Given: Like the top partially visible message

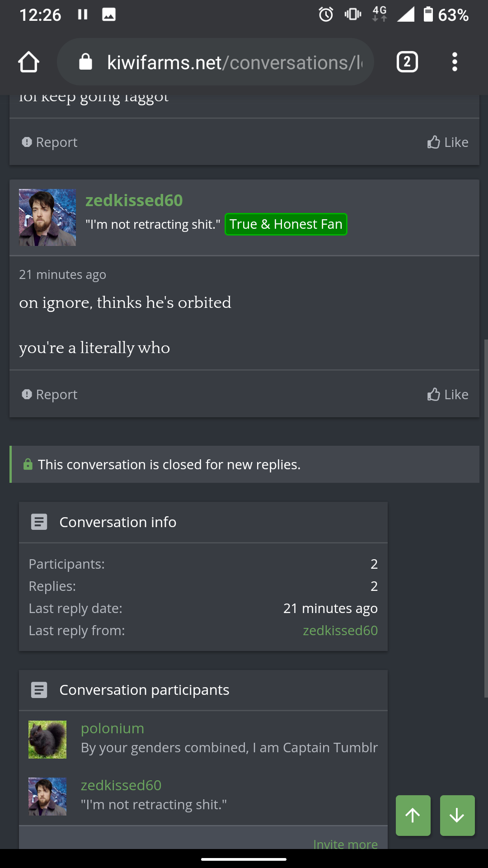Looking at the screenshot, I should click(x=448, y=142).
